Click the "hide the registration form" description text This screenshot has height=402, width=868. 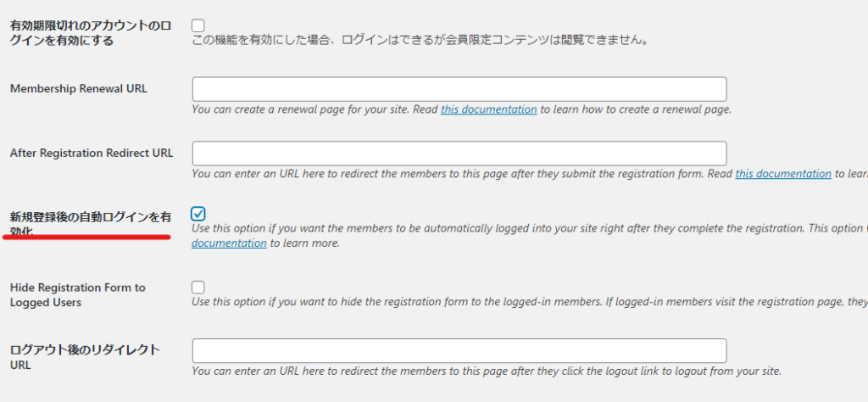[x=530, y=302]
